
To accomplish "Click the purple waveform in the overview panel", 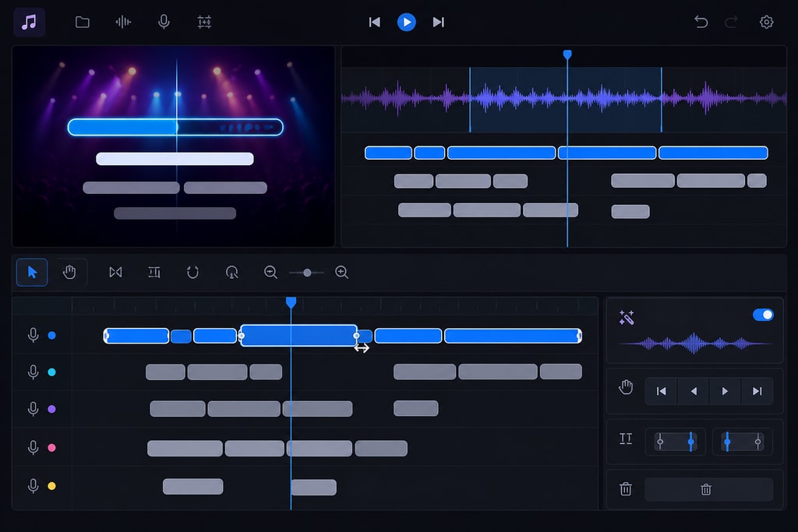I will pos(564,98).
